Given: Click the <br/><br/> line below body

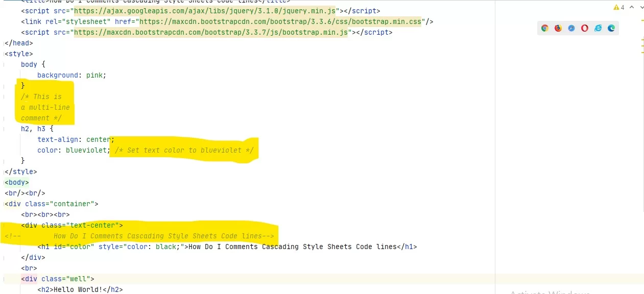Looking at the screenshot, I should (25, 193).
